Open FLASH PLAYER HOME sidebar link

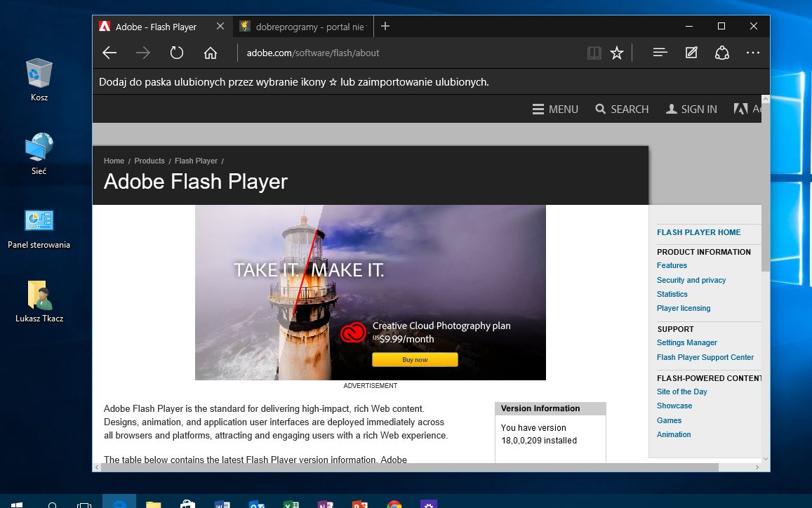click(x=698, y=232)
